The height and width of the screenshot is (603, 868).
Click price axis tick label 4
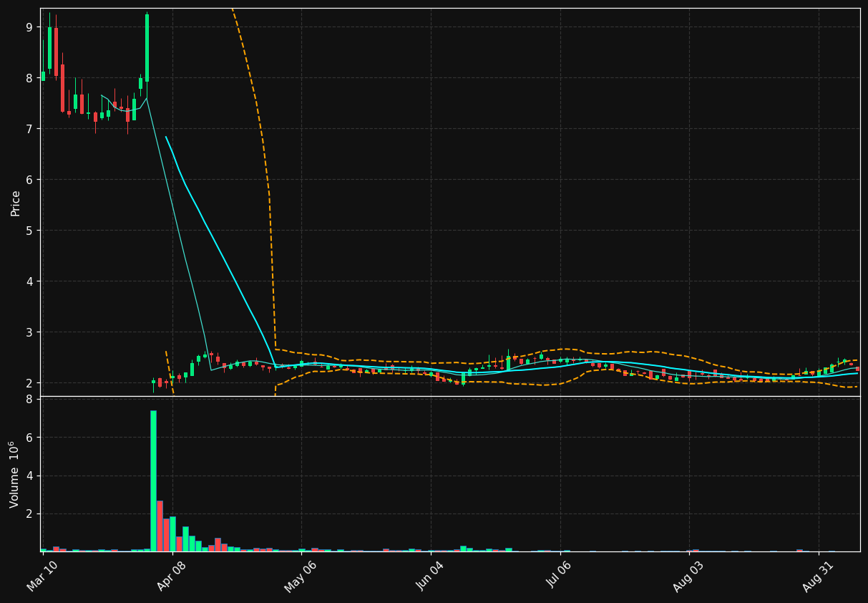[x=29, y=281]
